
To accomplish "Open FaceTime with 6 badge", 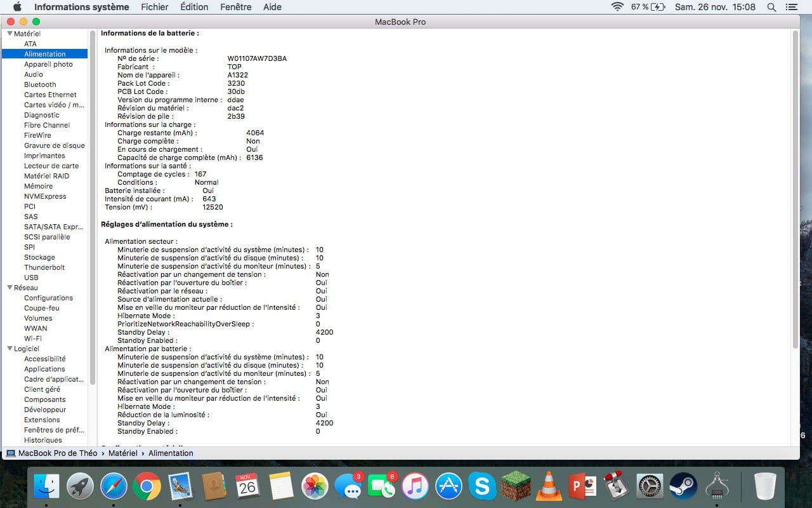I will pos(381,486).
